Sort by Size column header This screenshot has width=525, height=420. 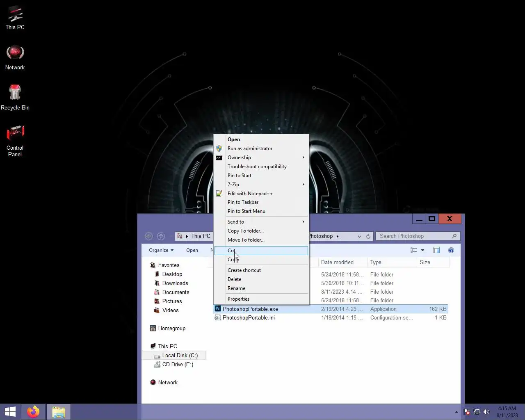point(433,262)
